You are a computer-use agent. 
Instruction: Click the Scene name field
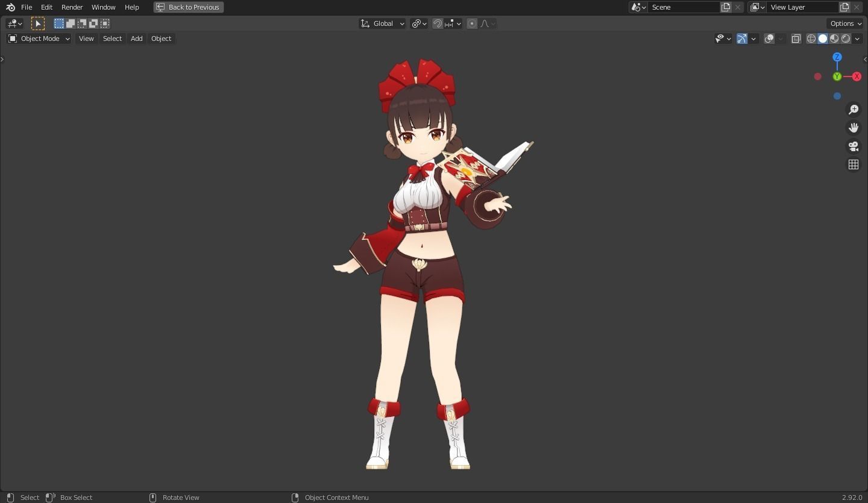[x=684, y=7]
